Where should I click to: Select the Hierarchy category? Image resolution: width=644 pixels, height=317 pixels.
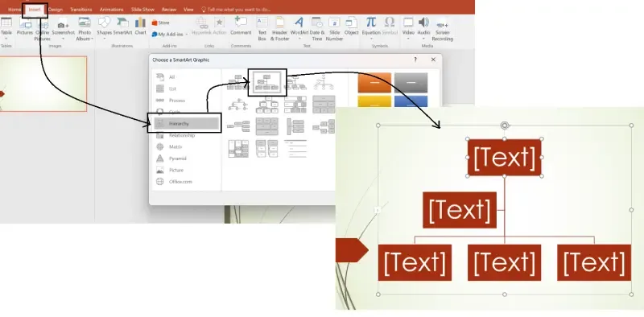pyautogui.click(x=186, y=124)
